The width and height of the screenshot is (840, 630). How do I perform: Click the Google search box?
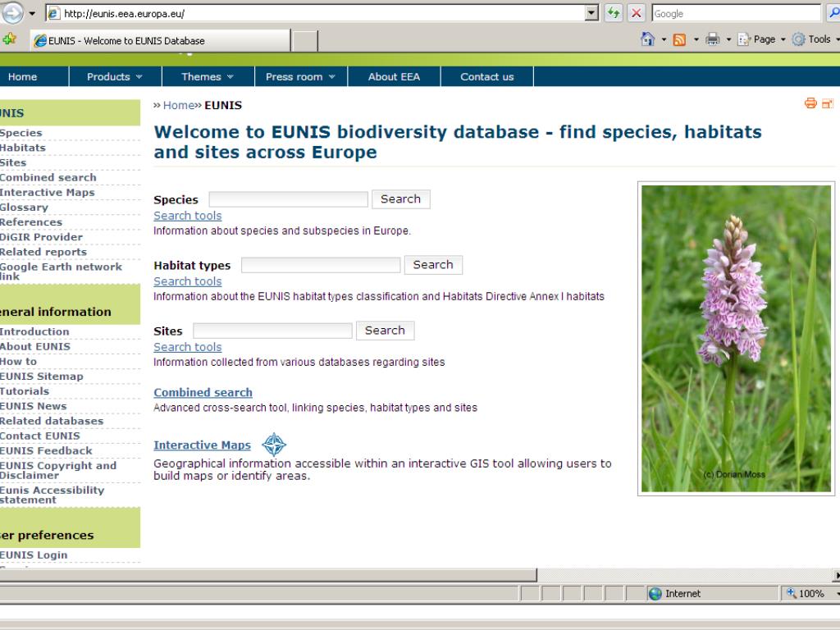click(736, 13)
